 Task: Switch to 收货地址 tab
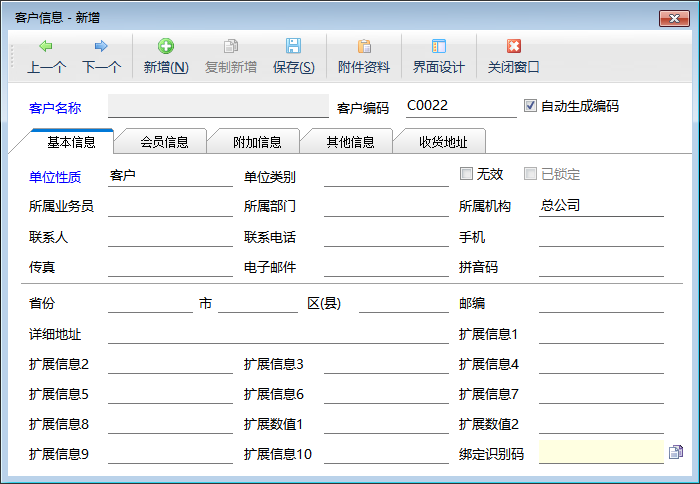coord(443,142)
